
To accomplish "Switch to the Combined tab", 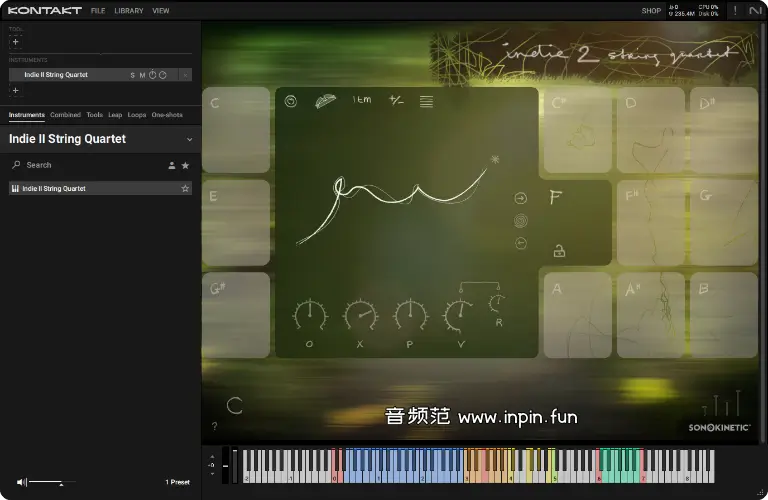I will tap(65, 115).
